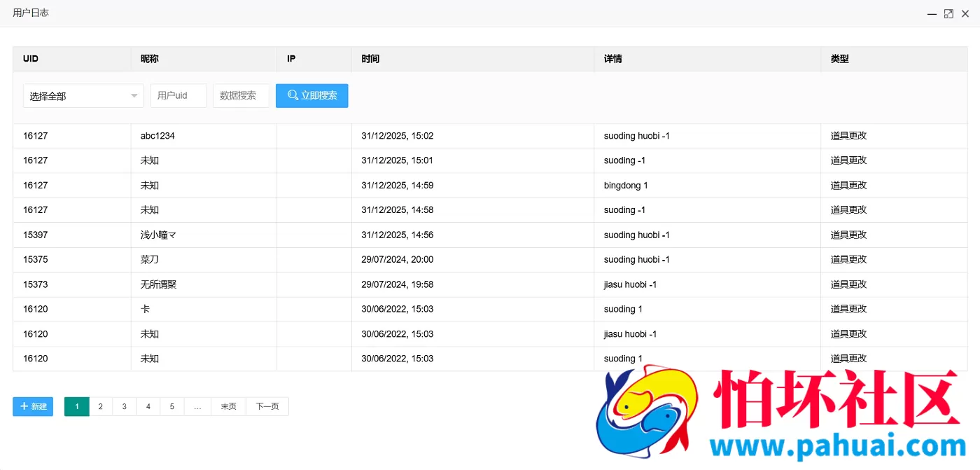Maximize the 用户日志 window

tap(948, 13)
